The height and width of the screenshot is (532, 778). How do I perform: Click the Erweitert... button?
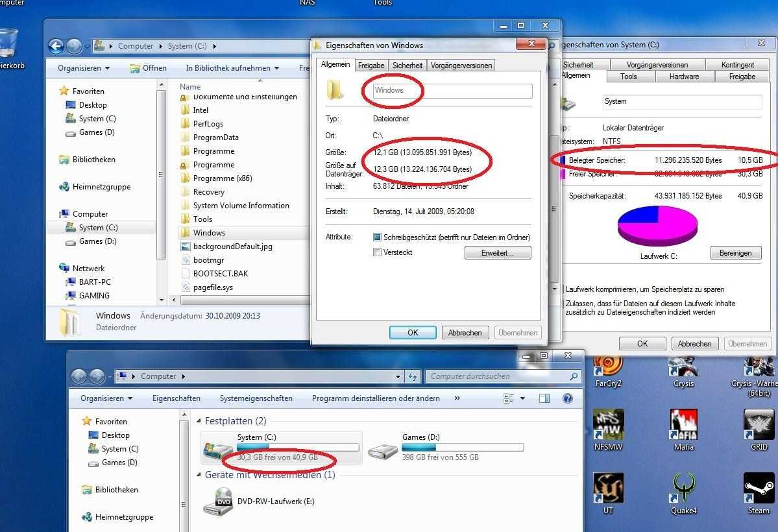tap(498, 252)
